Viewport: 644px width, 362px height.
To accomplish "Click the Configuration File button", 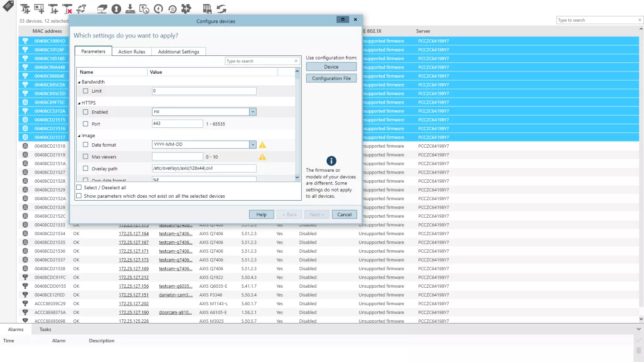I will point(331,78).
